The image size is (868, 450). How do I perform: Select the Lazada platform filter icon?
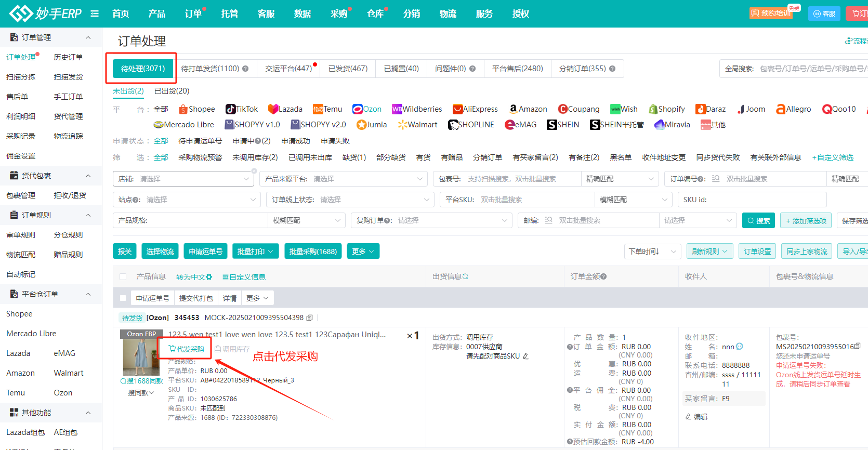coord(273,109)
